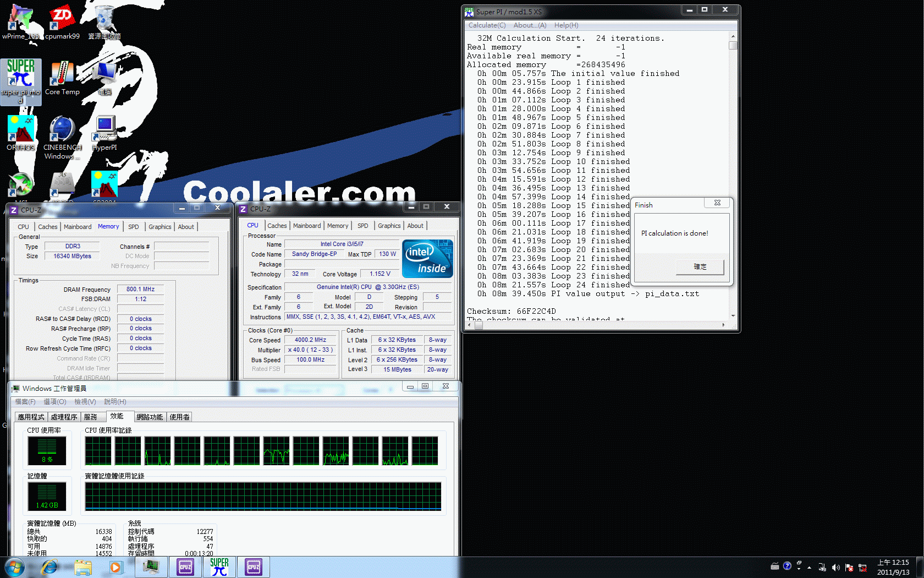
Task: Open Windows Media Player from the taskbar
Action: (116, 567)
